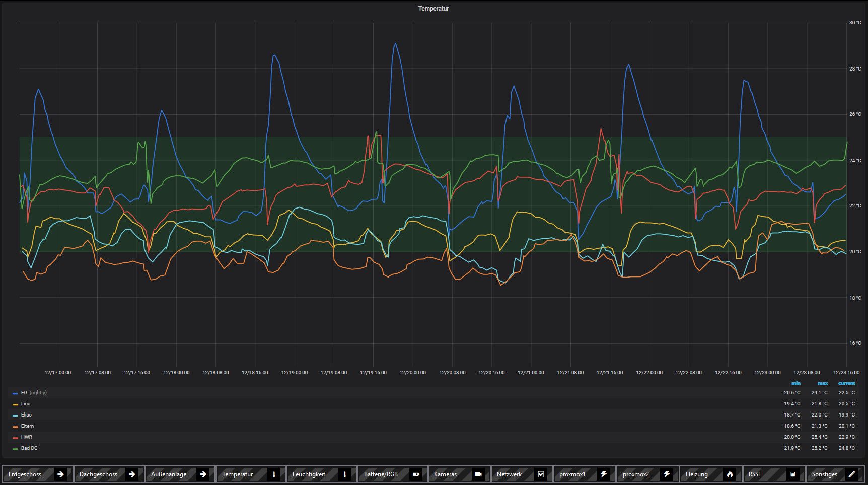Click the arrow icon on the Außenanlage button
This screenshot has width=868, height=485.
pos(202,474)
